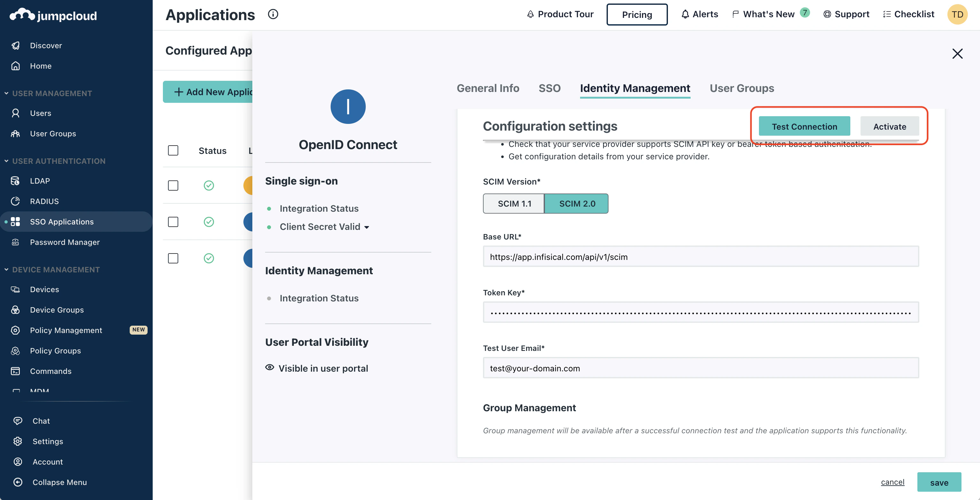Open Password Manager via its icon
The image size is (980, 500).
click(x=16, y=242)
